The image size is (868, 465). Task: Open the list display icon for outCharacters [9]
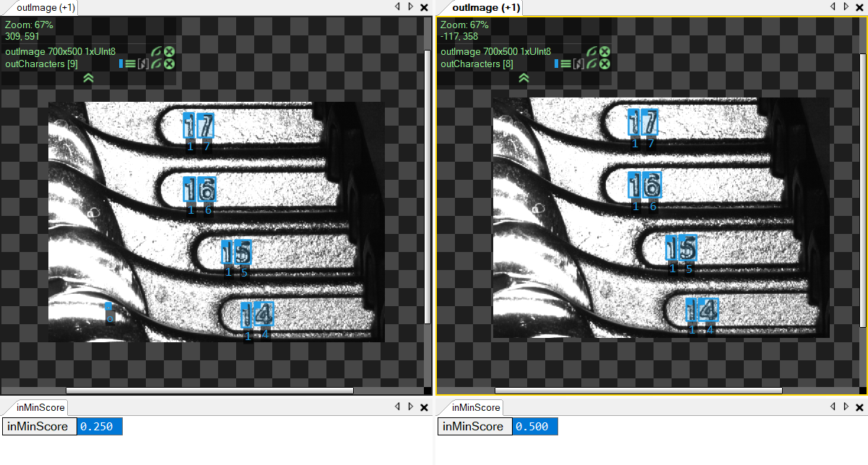(x=131, y=64)
